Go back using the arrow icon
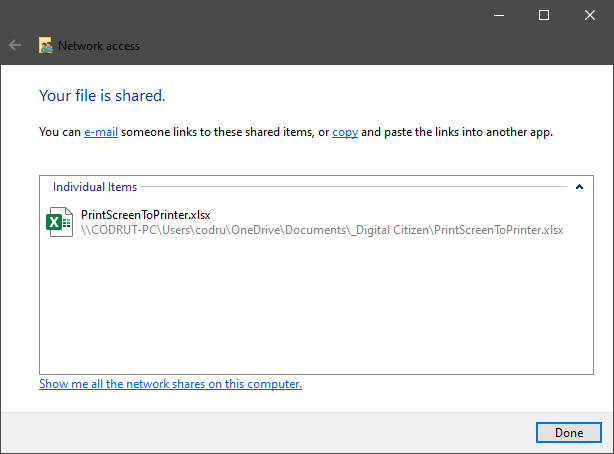Viewport: 614px width, 454px height. 15,45
